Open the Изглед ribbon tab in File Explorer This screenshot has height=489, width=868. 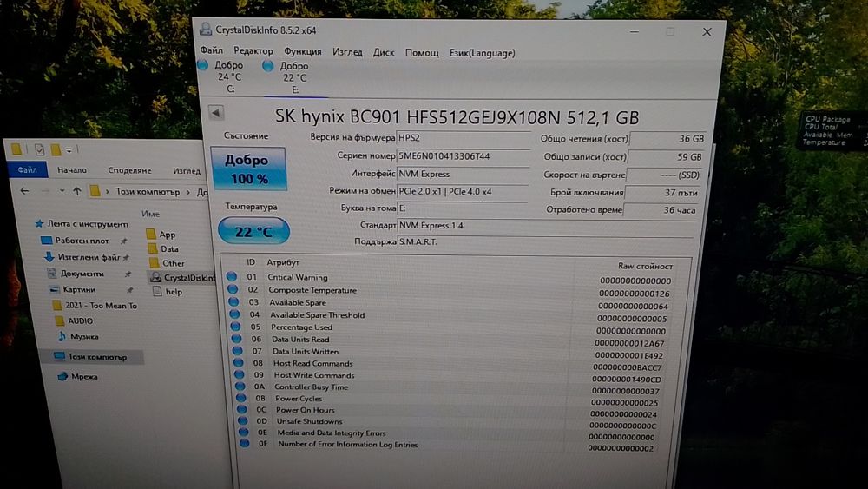pyautogui.click(x=187, y=171)
